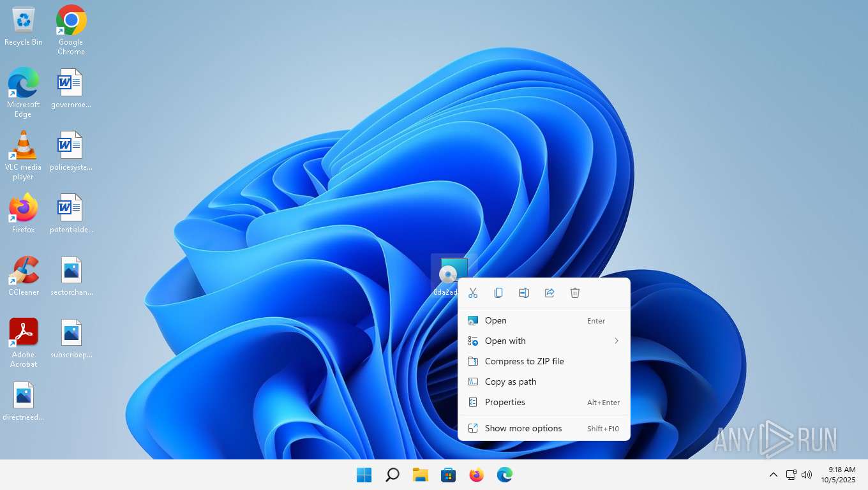
Task: Open the Windows Start menu
Action: click(x=364, y=475)
